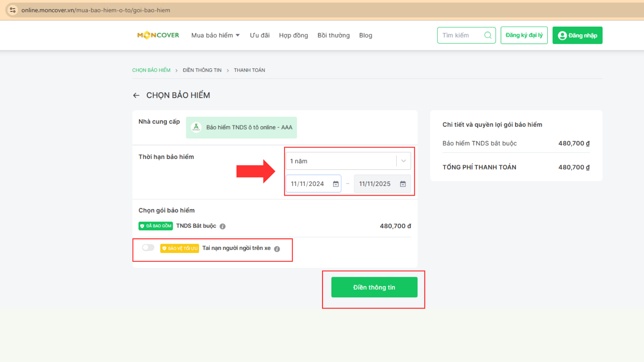Expand the Mua bảo hiểm menu
Viewport: 644px width, 362px height.
coord(215,35)
